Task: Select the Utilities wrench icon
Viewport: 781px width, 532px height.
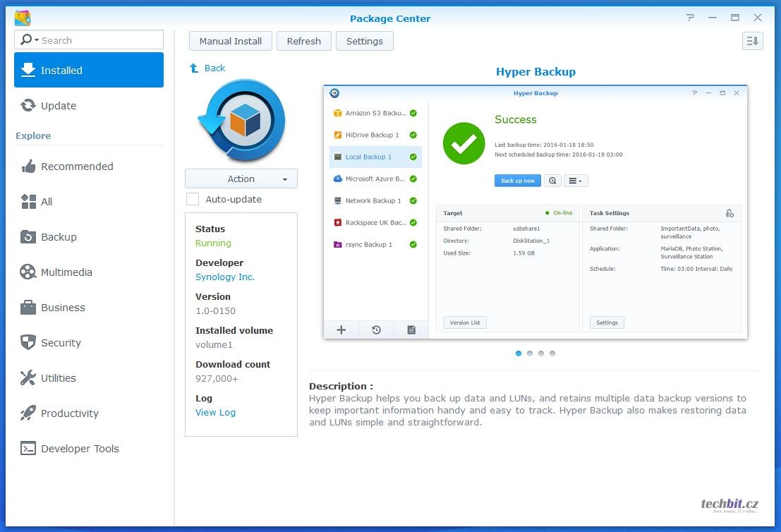Action: click(28, 378)
